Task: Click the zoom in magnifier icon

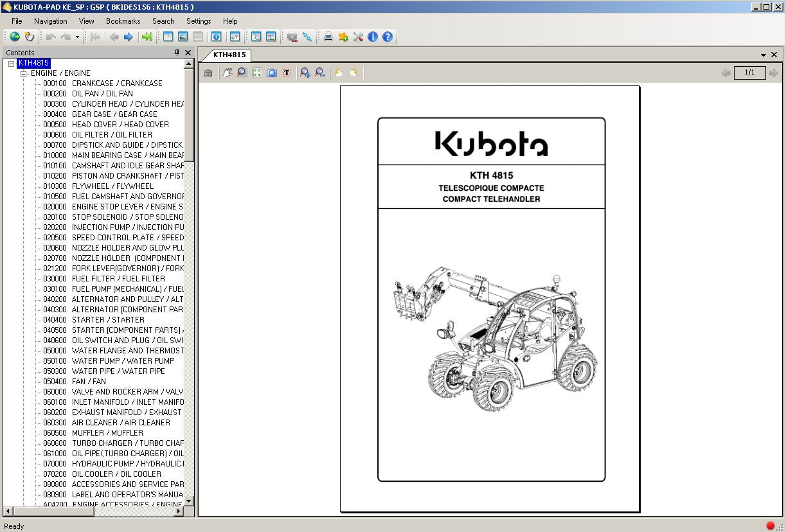Action: click(305, 73)
